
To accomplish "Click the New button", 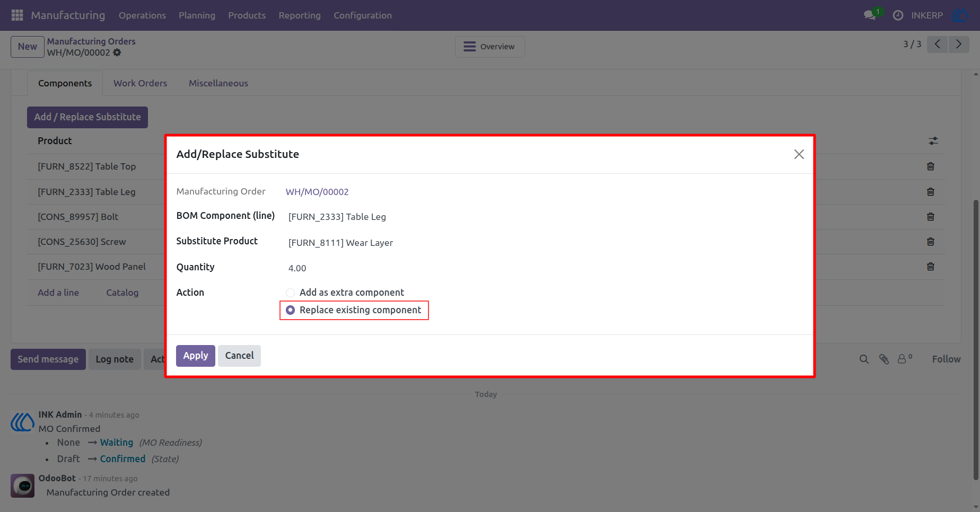I will [x=28, y=47].
